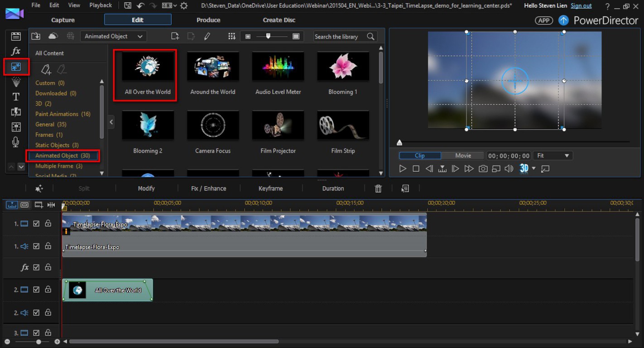Open the Voice-Over Recording microphone icon

(x=16, y=142)
